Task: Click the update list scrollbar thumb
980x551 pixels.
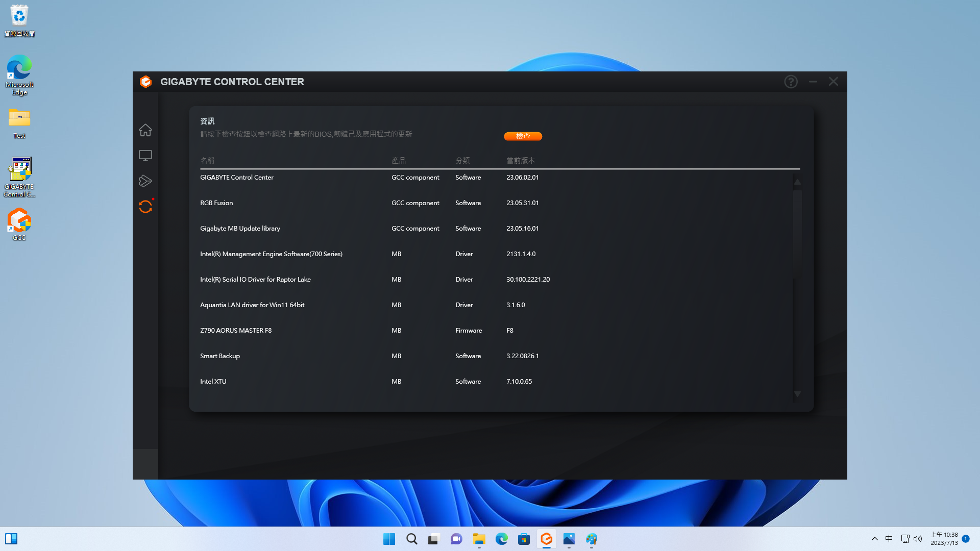Action: (x=797, y=235)
